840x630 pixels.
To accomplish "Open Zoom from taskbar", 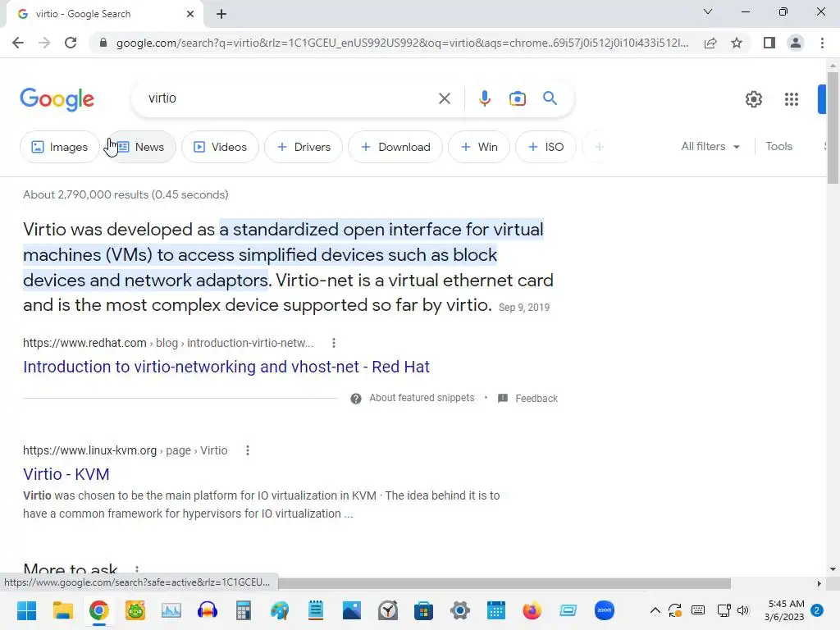I will (x=605, y=610).
